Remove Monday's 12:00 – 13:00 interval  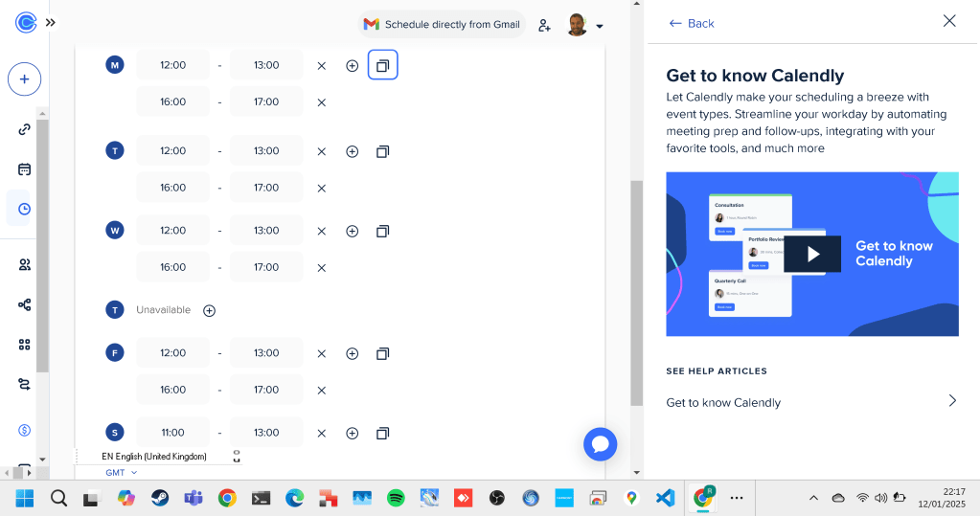click(321, 66)
